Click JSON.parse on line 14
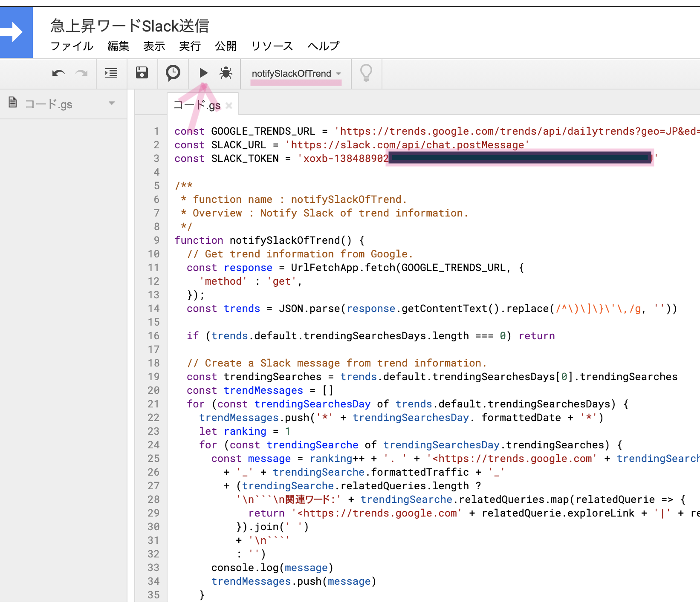The height and width of the screenshot is (615, 700). (309, 309)
